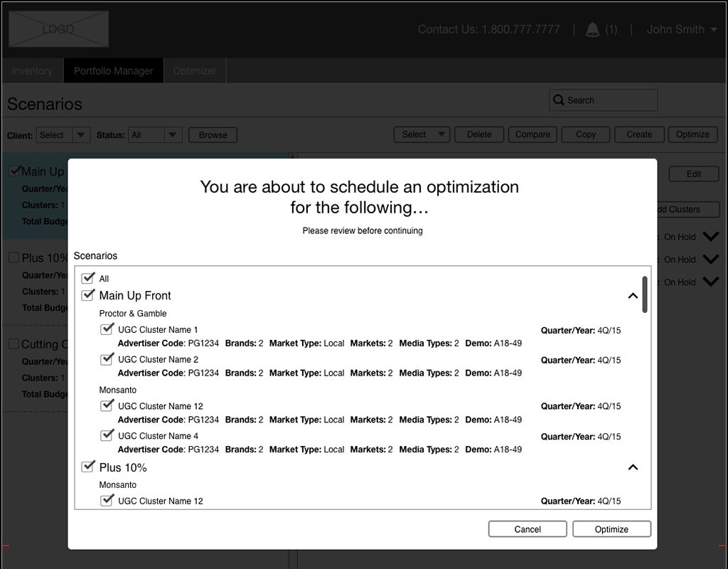The width and height of the screenshot is (728, 569).
Task: Cancel the optimization dialog
Action: click(x=527, y=528)
